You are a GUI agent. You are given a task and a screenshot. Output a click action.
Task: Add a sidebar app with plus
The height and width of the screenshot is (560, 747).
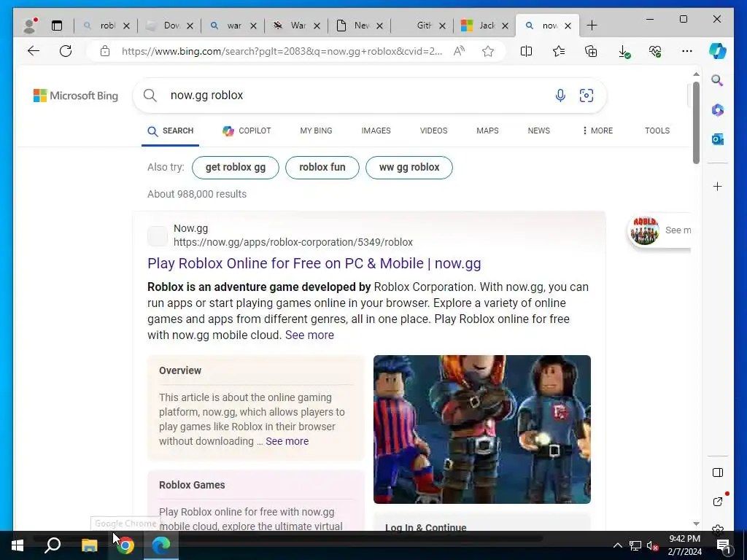(718, 186)
